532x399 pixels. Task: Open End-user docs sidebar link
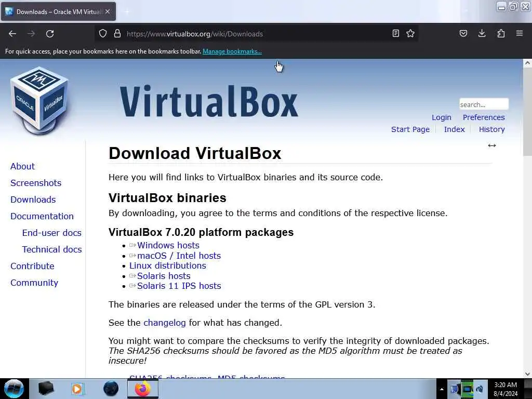click(52, 233)
